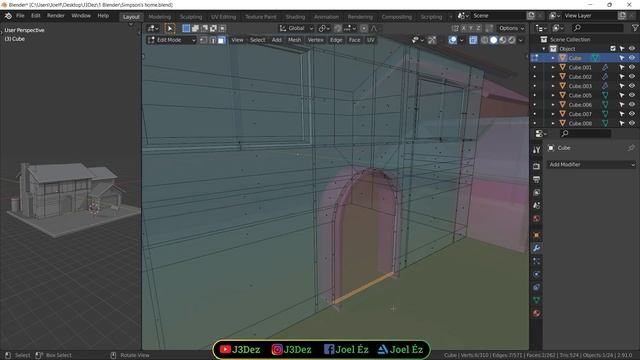
Task: Open the View Layer properties tab
Action: pos(536,193)
